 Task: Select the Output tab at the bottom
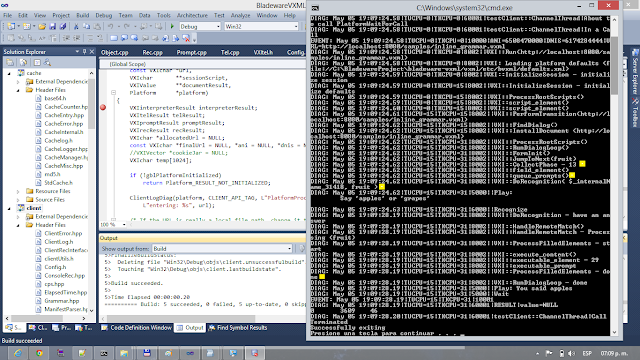[190, 328]
